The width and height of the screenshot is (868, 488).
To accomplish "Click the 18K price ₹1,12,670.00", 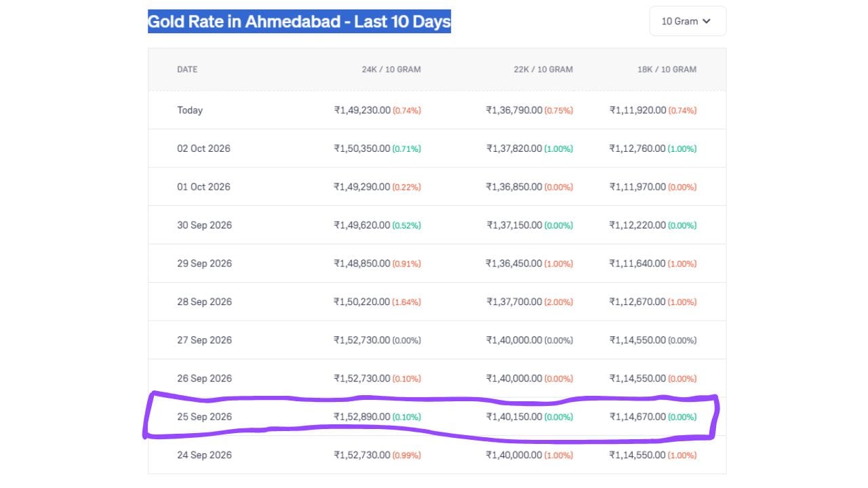I will (638, 302).
